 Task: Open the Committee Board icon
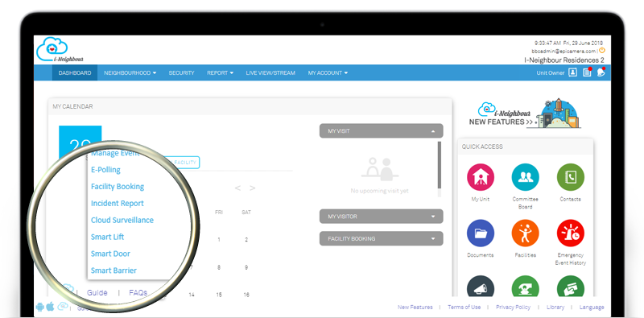pyautogui.click(x=525, y=177)
